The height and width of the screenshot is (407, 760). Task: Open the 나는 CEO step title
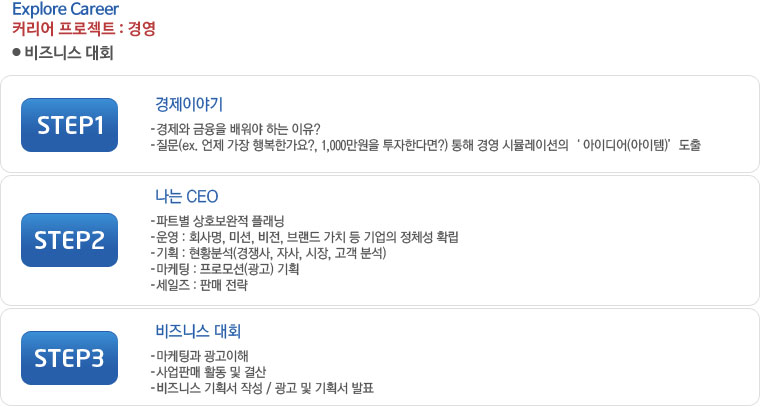pyautogui.click(x=187, y=195)
